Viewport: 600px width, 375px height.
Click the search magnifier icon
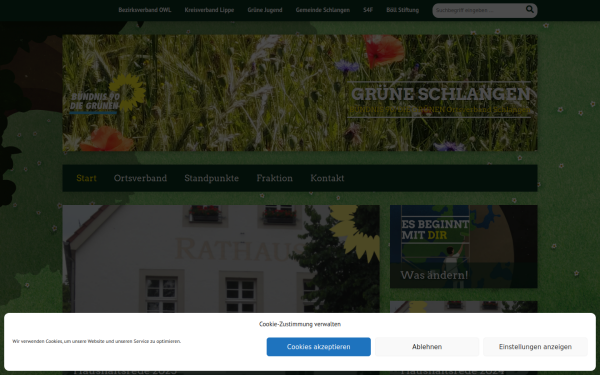(530, 10)
